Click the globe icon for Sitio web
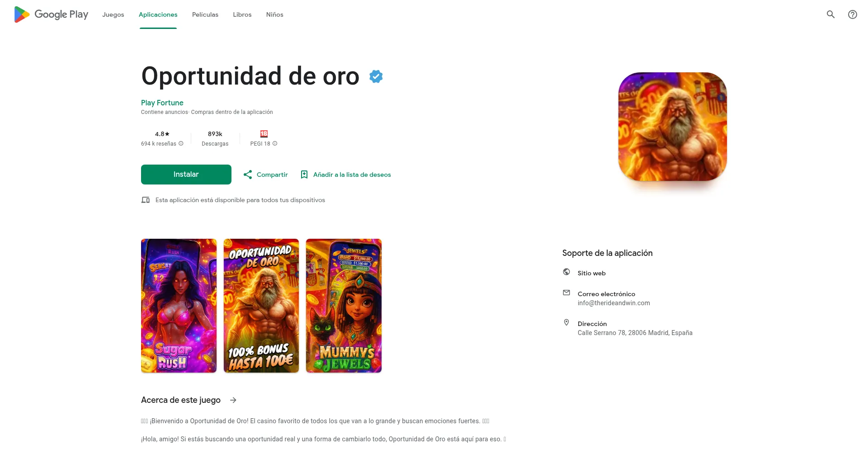868x449 pixels. point(566,272)
